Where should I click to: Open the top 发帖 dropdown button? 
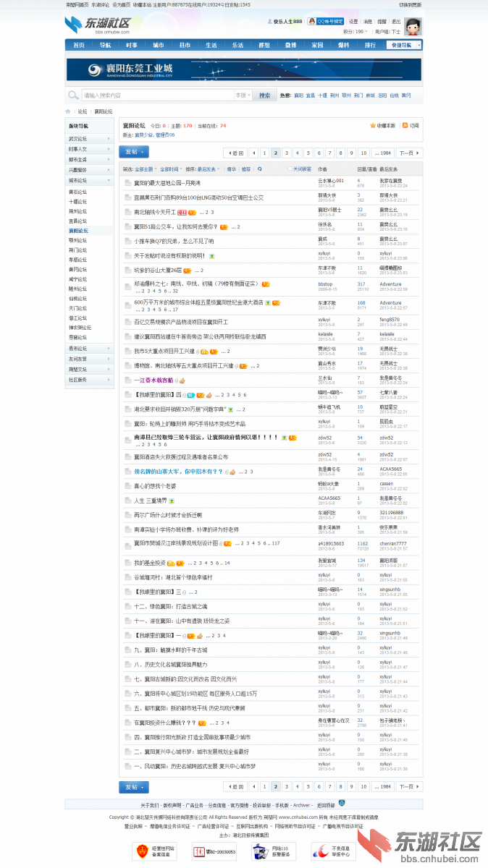click(x=134, y=152)
